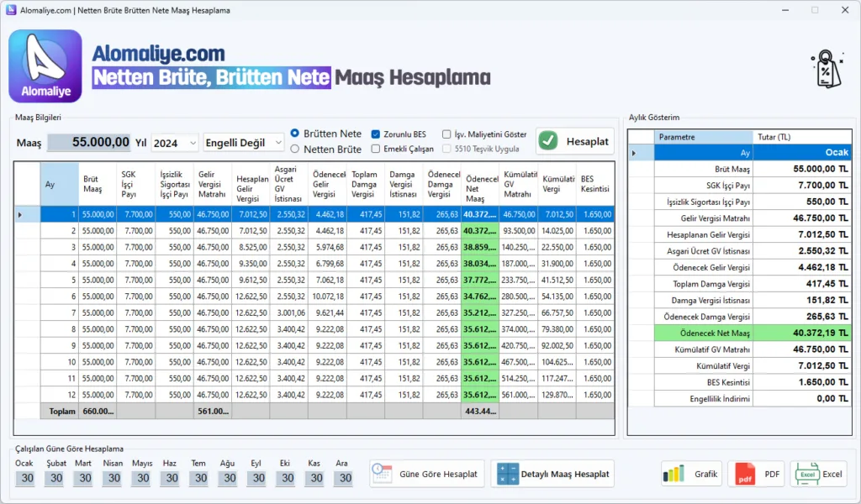Click the SGK İşçi Payı column header

135,184
